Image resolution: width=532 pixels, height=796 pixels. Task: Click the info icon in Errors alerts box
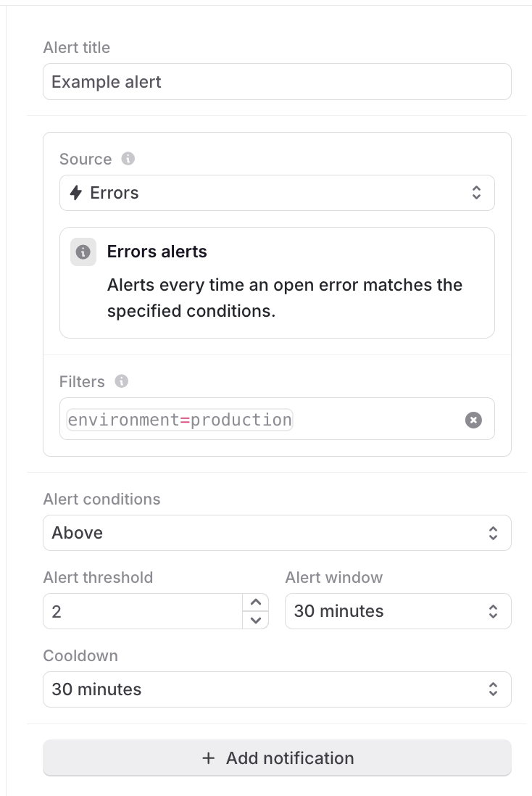click(x=83, y=252)
